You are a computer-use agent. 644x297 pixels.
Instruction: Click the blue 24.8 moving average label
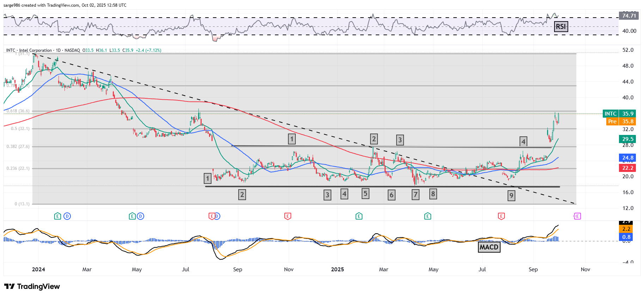point(627,158)
